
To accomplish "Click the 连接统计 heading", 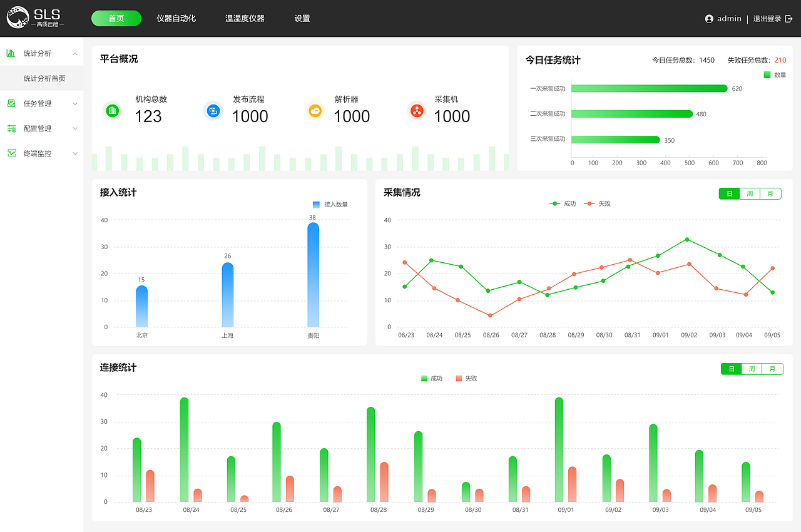I will tap(118, 367).
